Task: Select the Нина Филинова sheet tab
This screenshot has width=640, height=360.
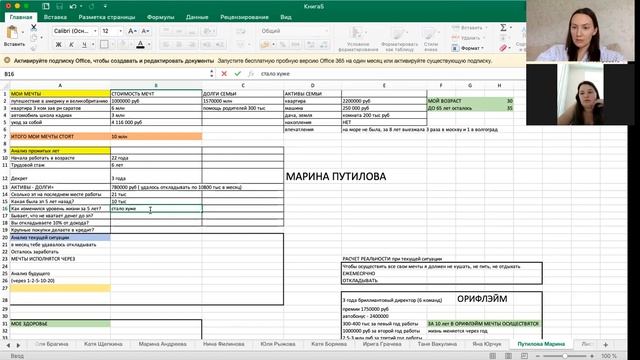Action: coord(224,344)
